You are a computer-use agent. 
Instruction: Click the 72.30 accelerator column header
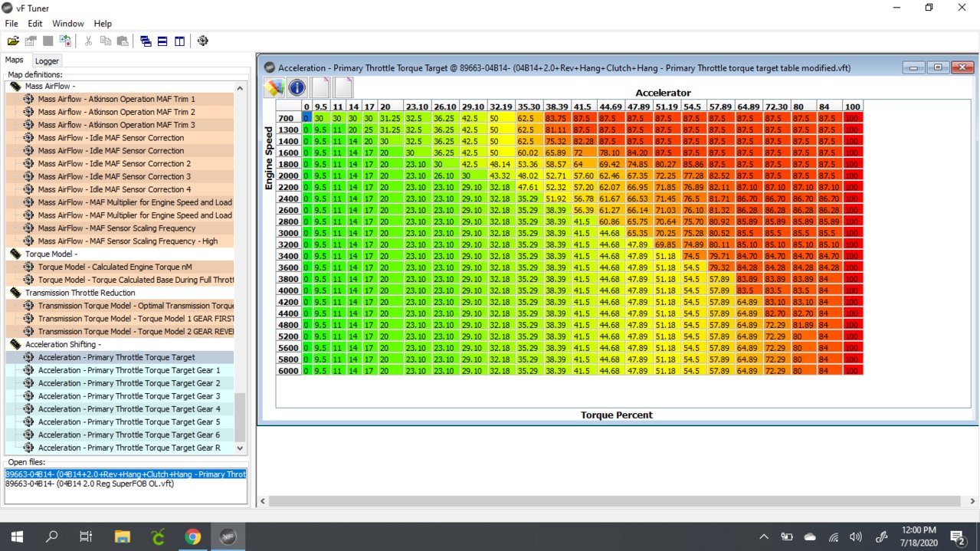[776, 107]
